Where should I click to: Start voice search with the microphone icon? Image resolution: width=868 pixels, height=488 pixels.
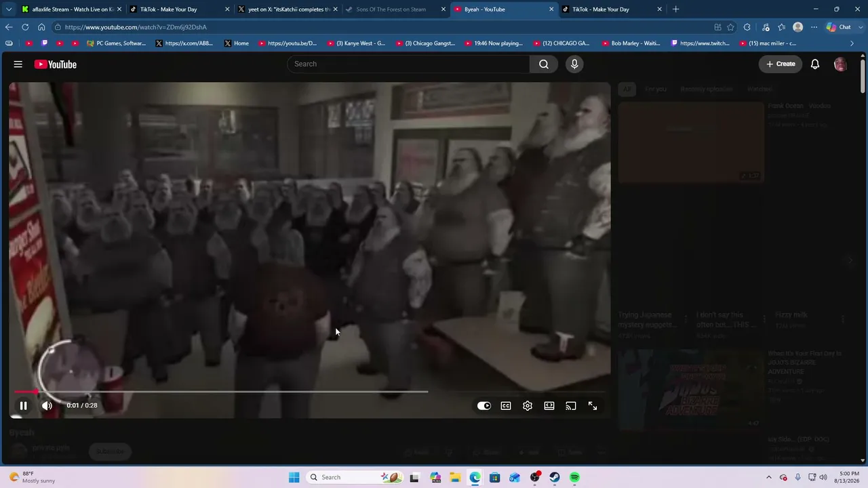point(574,64)
